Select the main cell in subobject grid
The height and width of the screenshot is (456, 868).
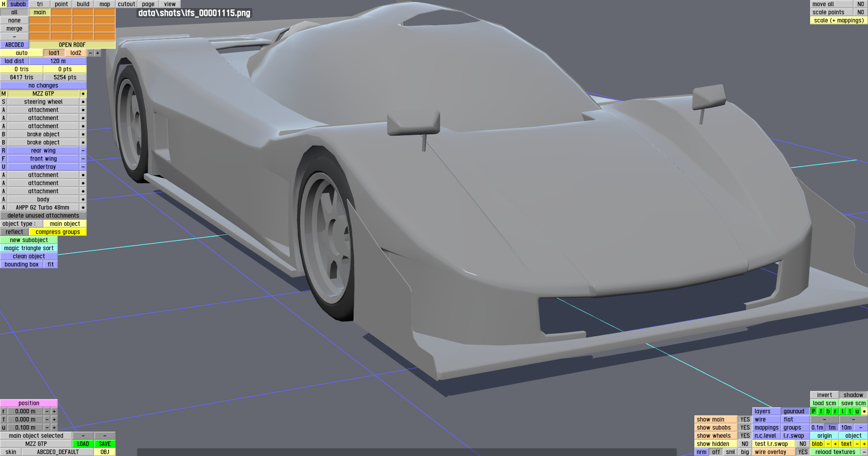click(x=40, y=12)
